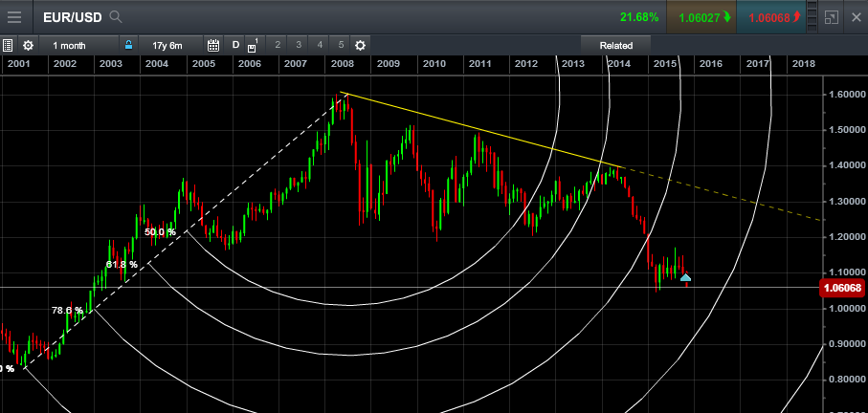868x413 pixels.
Task: Click the 1.60000 price axis label
Action: [846, 95]
